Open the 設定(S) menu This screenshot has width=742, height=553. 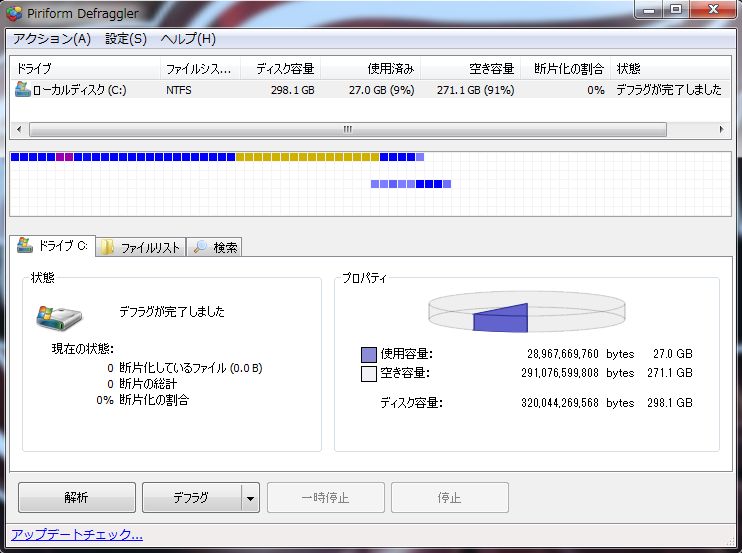[126, 39]
